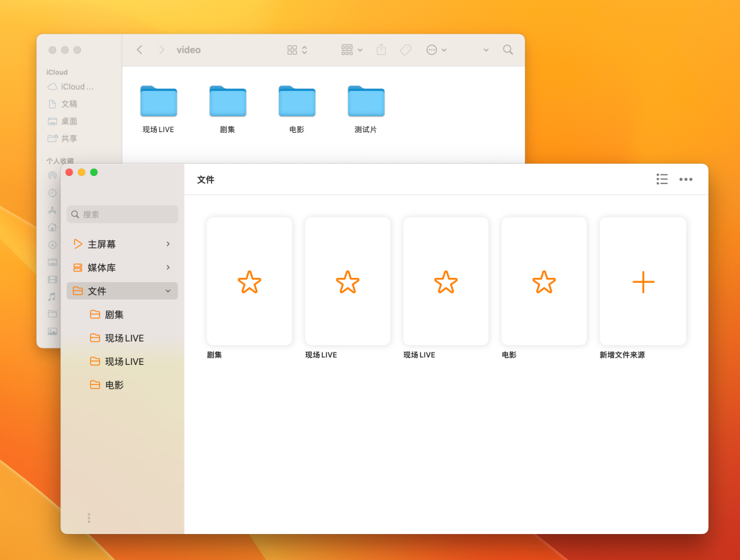Image resolution: width=740 pixels, height=560 pixels.
Task: Open 媒体库 in the sidebar
Action: [122, 268]
